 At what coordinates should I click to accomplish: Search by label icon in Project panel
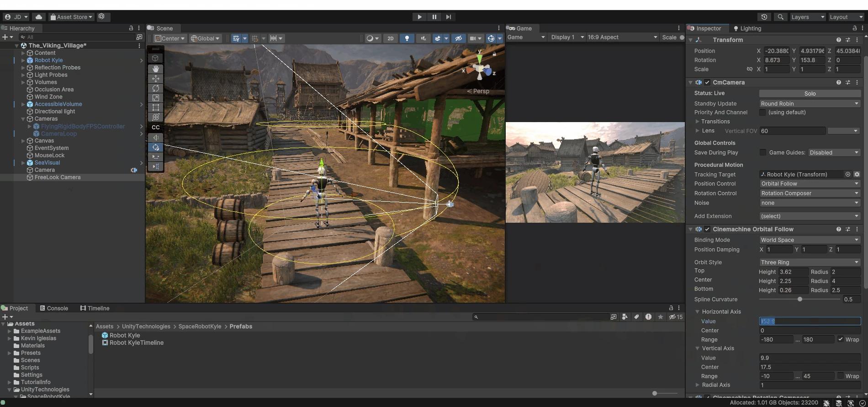[636, 317]
